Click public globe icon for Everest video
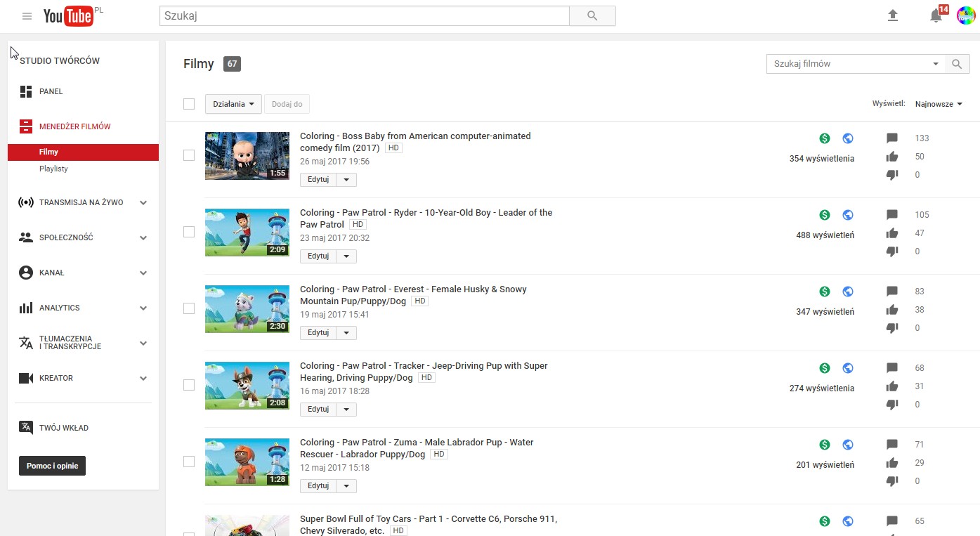This screenshot has width=980, height=536. [x=848, y=292]
